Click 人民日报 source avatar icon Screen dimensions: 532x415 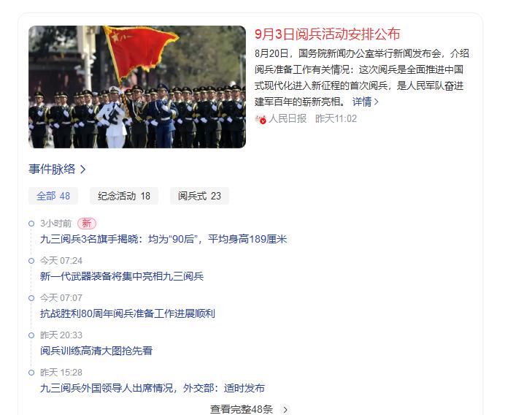pos(261,119)
